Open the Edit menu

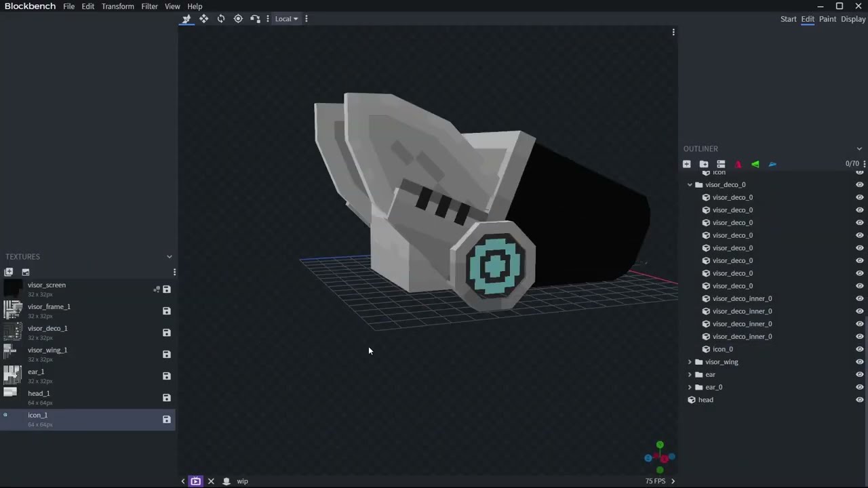[88, 6]
